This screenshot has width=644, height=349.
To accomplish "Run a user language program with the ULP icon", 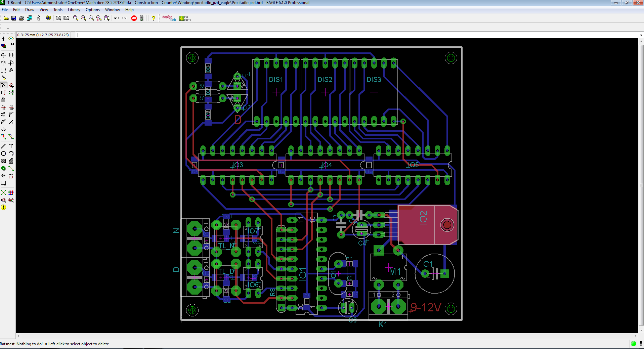I will [x=66, y=18].
